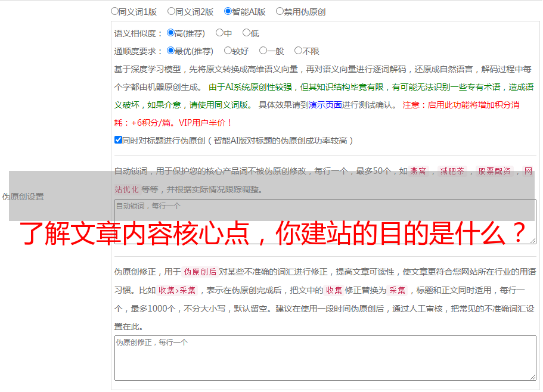Viewport: 543px width, 392px height.
Task: Click the 通顺度要求 label
Action: coord(138,51)
